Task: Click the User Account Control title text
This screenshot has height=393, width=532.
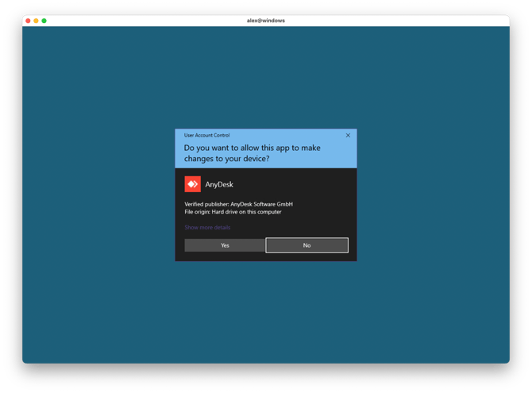Action: pos(207,136)
